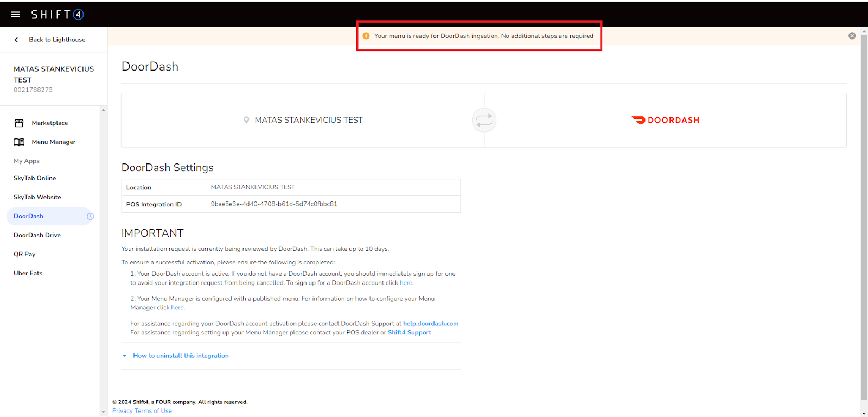Viewport: 868px width, 417px height.
Task: Select the POS Integration ID value
Action: 274,204
